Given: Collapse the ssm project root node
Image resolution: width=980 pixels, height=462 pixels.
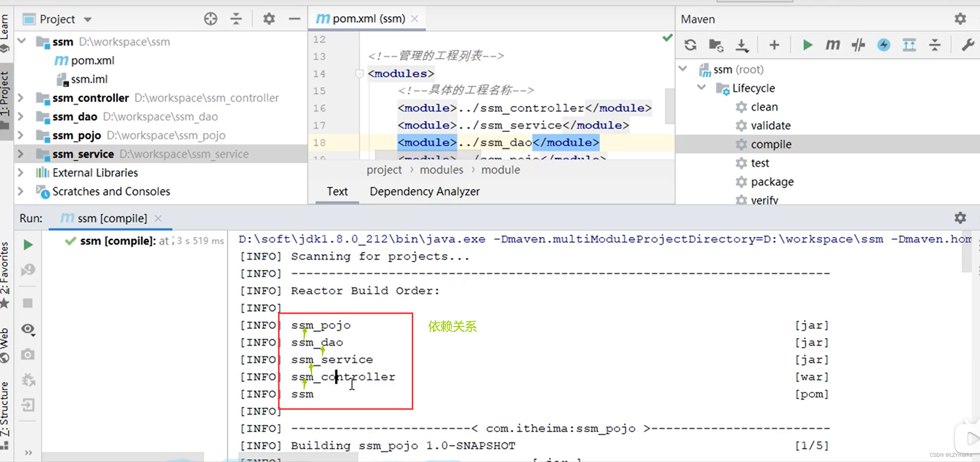Looking at the screenshot, I should point(22,41).
